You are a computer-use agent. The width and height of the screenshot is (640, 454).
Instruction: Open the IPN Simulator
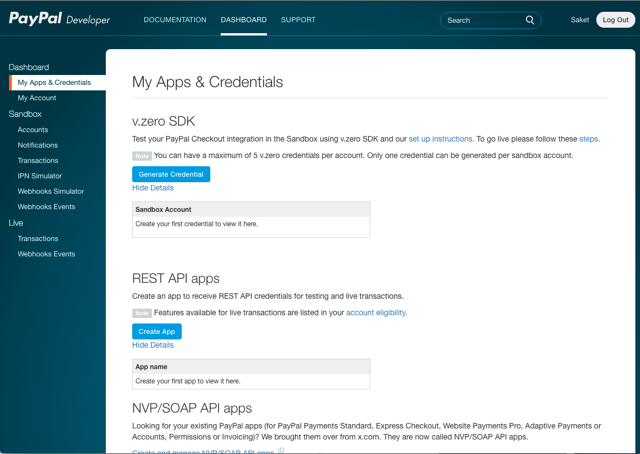(40, 176)
